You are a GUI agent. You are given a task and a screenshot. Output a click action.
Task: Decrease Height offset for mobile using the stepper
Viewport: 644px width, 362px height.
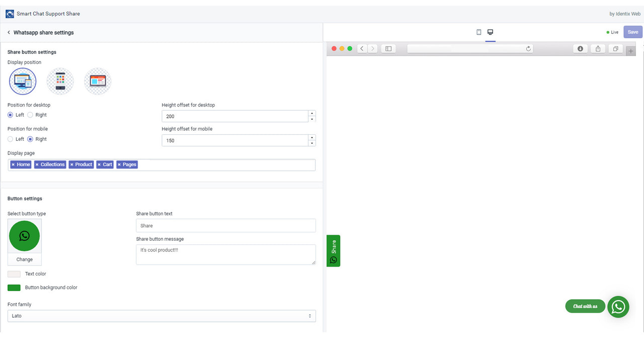(312, 143)
